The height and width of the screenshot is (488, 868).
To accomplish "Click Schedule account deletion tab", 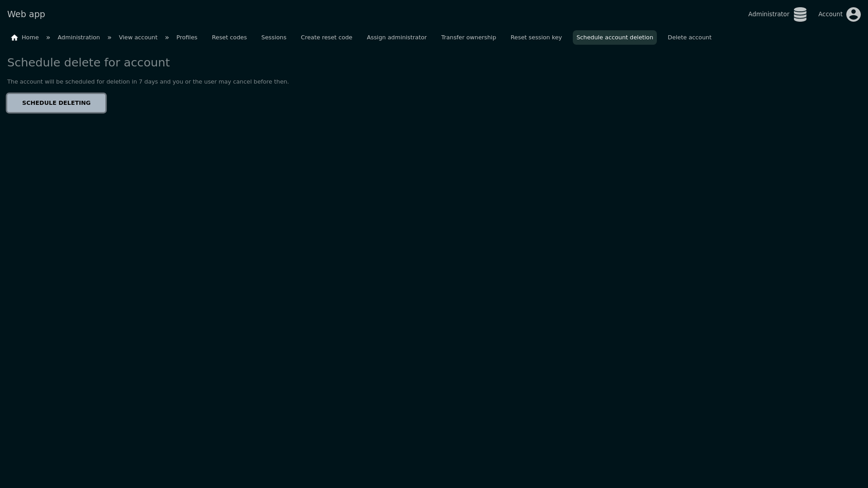I will [614, 38].
